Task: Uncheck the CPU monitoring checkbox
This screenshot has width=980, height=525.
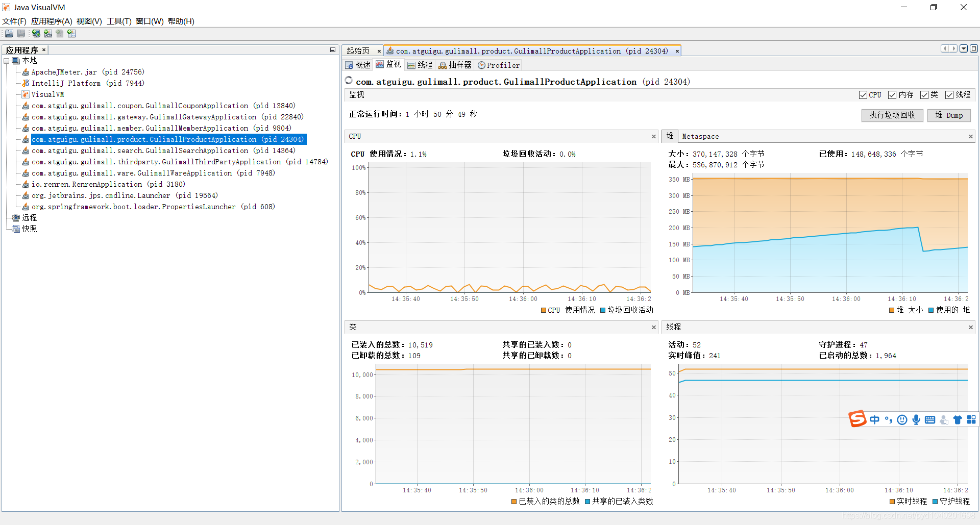Action: point(863,95)
